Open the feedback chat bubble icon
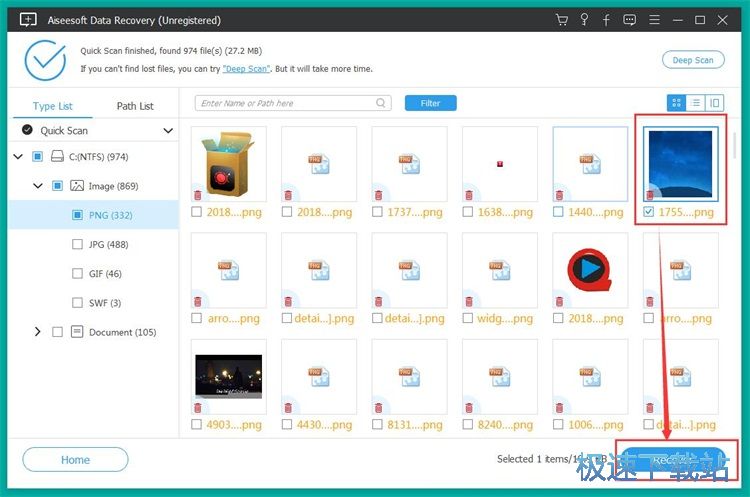 pos(629,20)
